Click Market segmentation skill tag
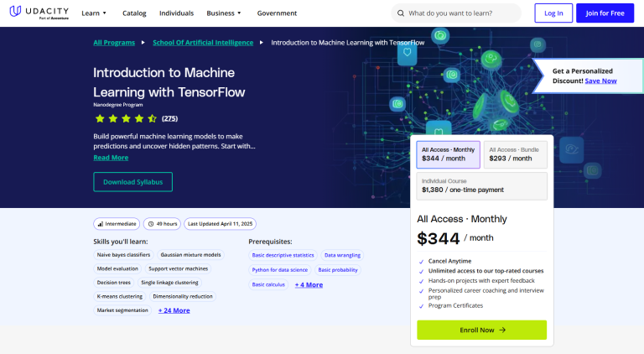 122,310
